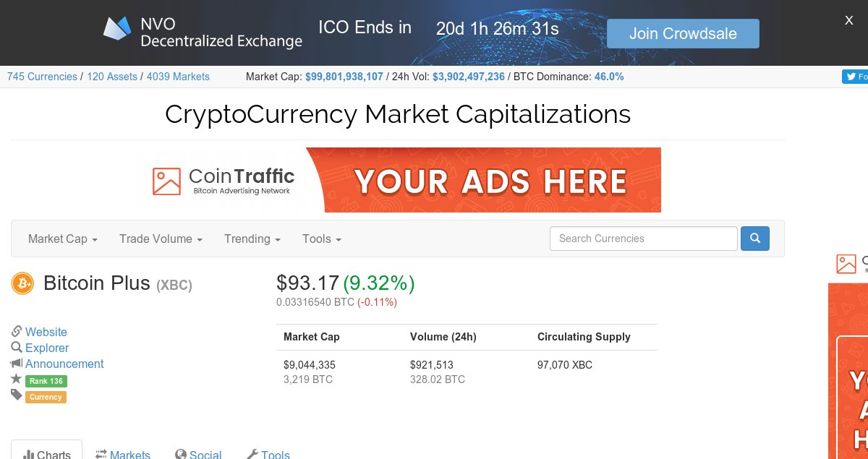Click the chain link icon next to Website
The height and width of the screenshot is (459, 868).
point(17,332)
